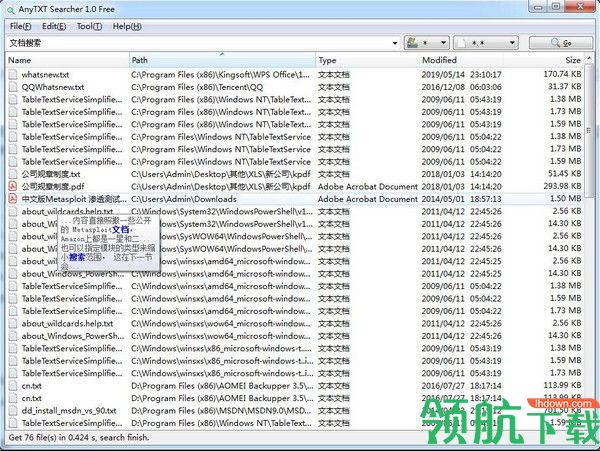
Task: Click the file icon for 公司规章制度.txt
Action: pos(13,174)
